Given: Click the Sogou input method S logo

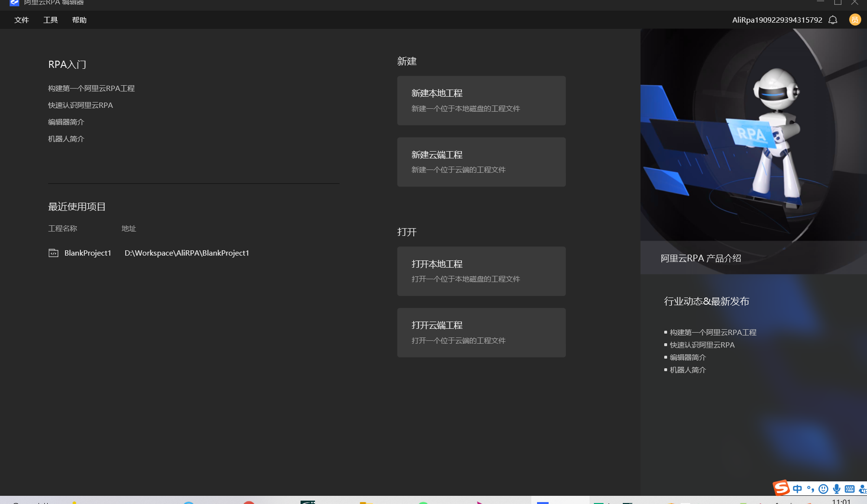Looking at the screenshot, I should click(x=781, y=488).
